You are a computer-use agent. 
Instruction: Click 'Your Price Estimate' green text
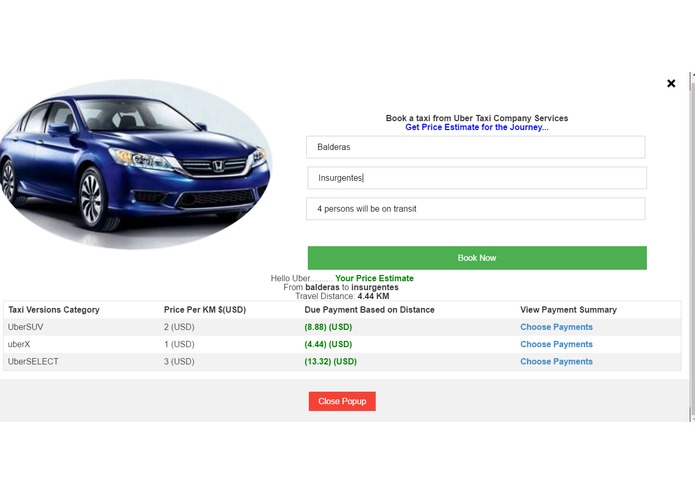tap(375, 278)
